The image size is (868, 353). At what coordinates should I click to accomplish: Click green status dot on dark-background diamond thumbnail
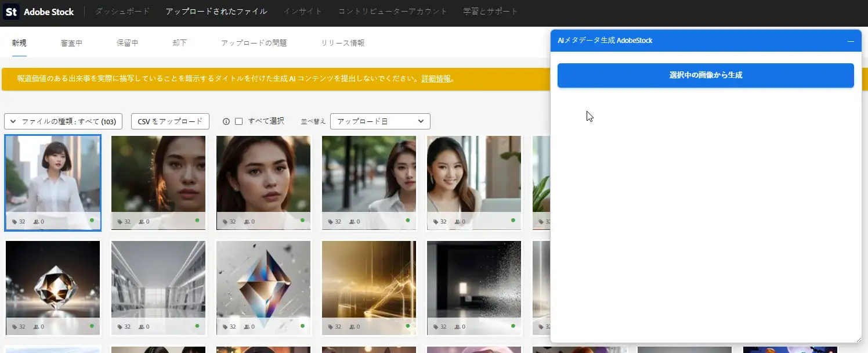point(92,326)
